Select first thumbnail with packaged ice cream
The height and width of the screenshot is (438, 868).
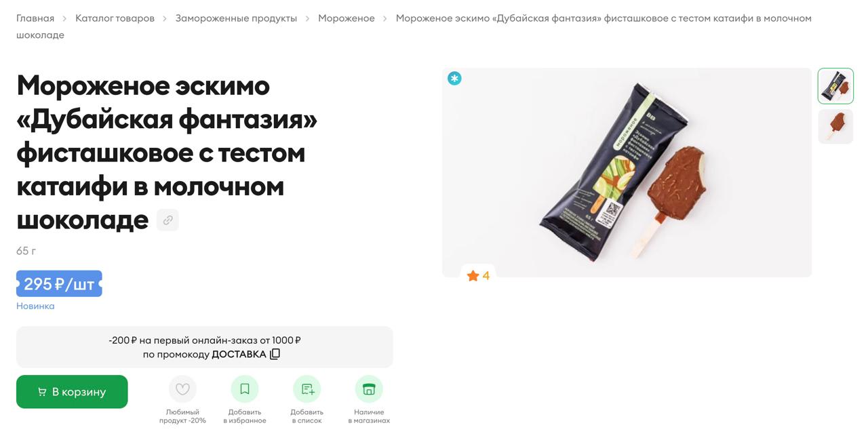(835, 86)
